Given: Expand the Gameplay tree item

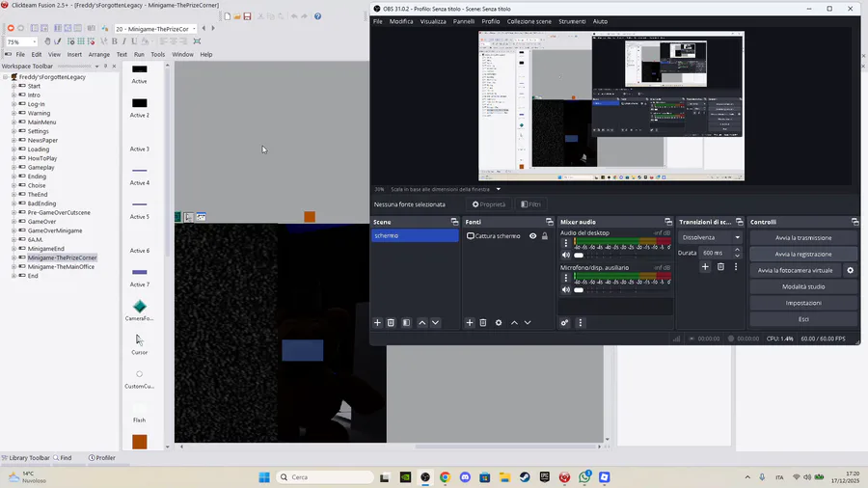Looking at the screenshot, I should 14,167.
